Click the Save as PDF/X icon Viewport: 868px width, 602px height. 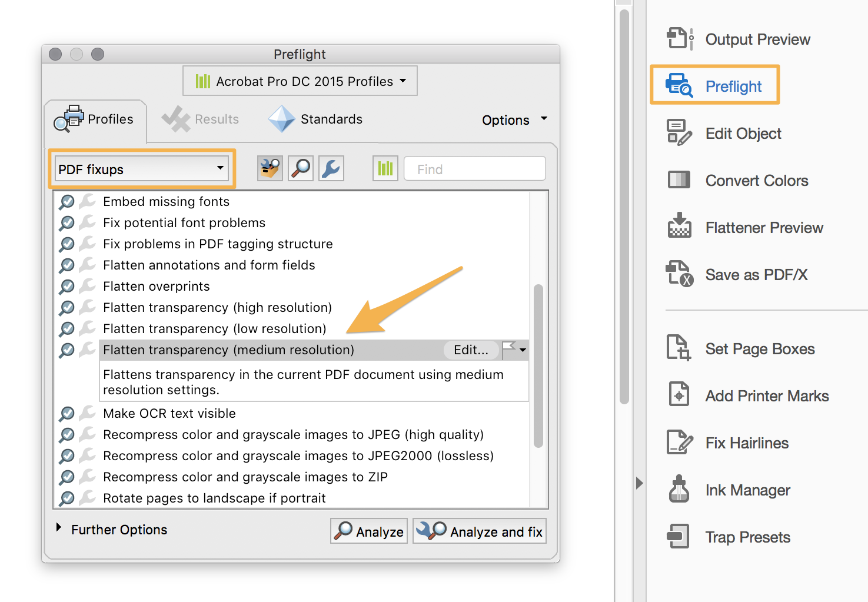679,274
